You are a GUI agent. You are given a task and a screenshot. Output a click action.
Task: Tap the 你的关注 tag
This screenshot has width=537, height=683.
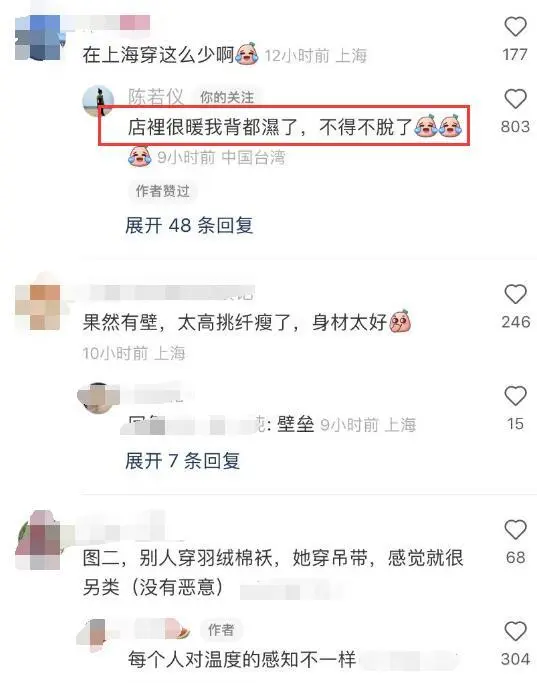pos(226,97)
